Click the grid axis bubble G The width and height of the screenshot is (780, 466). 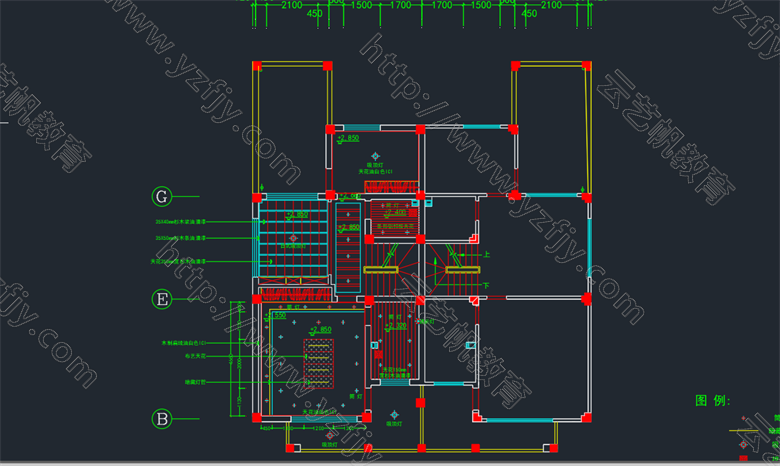[162, 196]
